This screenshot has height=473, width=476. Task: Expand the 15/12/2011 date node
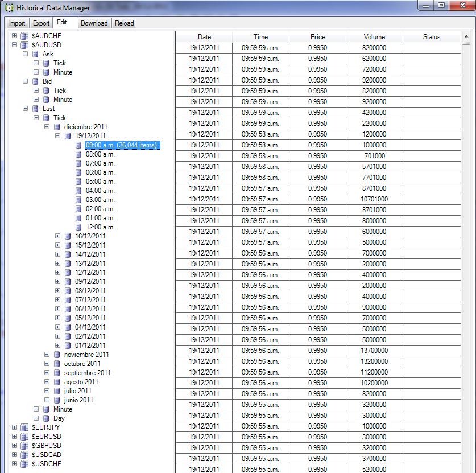click(x=57, y=245)
